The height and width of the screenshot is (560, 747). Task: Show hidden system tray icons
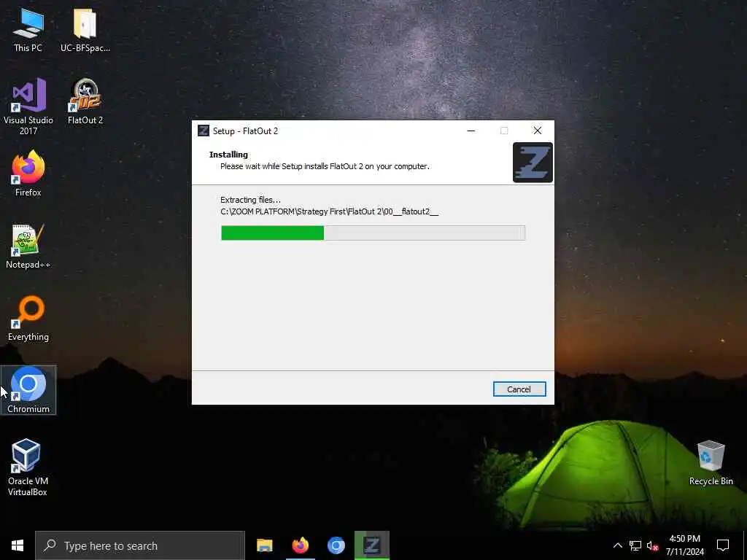coord(617,545)
